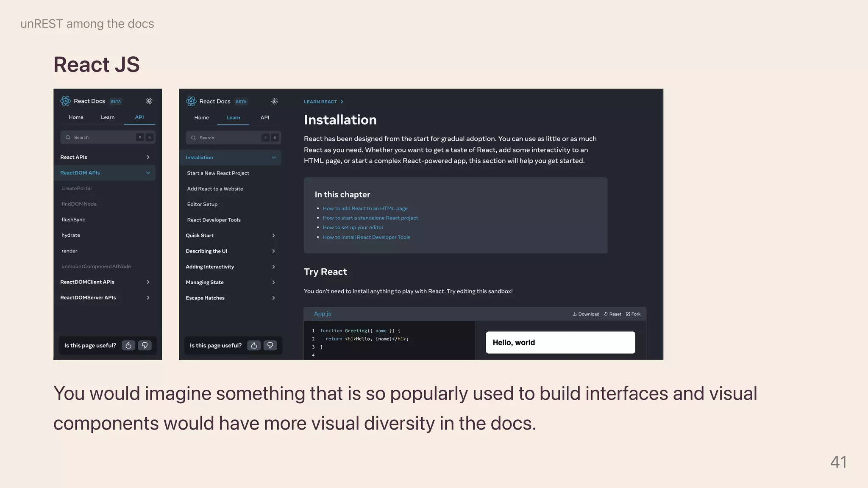Screen dimensions: 868x488
Task: Open React Developer Tools page
Action: [214, 220]
